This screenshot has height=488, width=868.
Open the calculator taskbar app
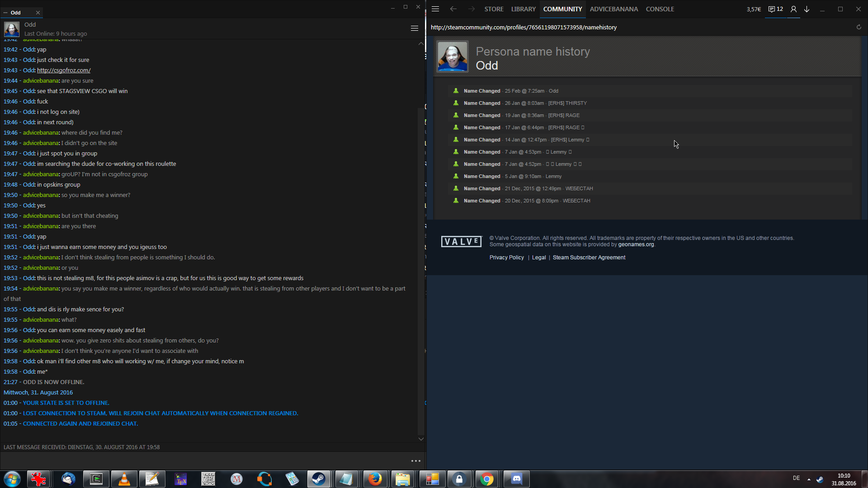point(292,479)
